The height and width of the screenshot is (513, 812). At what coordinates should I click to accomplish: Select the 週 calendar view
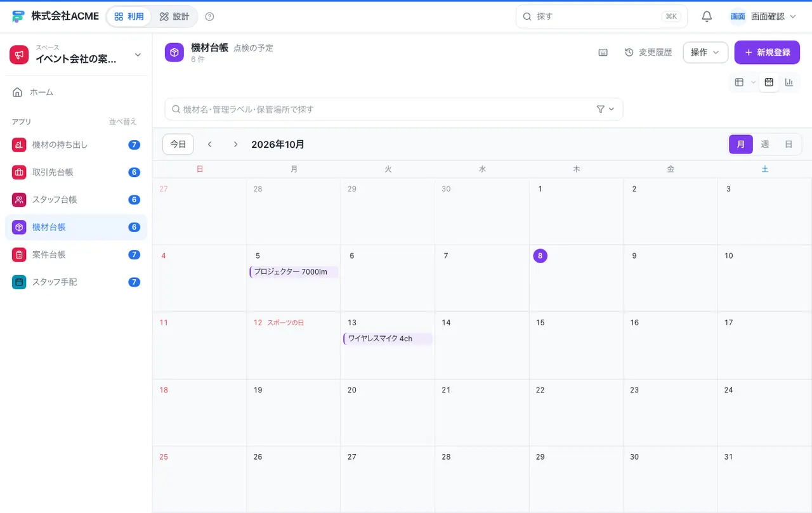click(x=765, y=145)
